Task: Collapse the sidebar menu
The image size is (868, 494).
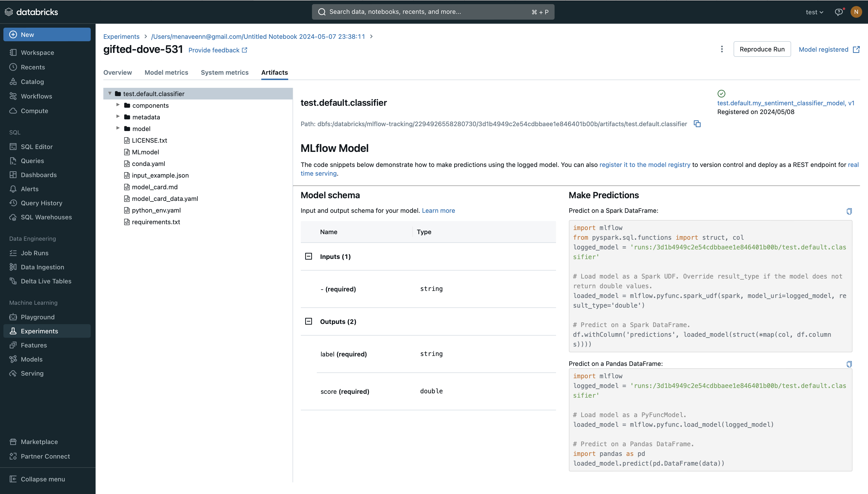Action: 43,479
